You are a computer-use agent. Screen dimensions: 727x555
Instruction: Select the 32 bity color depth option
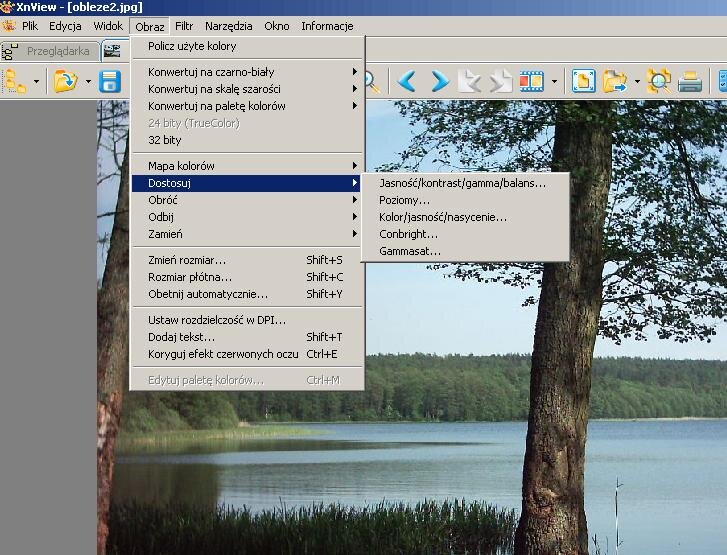[248, 140]
